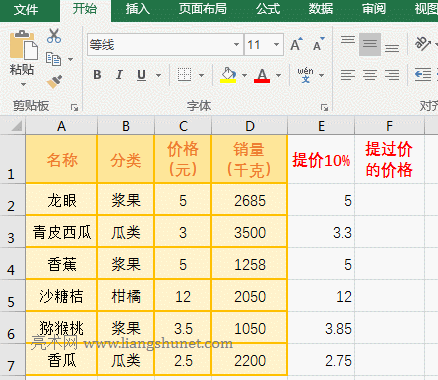
Task: Select column E header
Action: pos(321,126)
